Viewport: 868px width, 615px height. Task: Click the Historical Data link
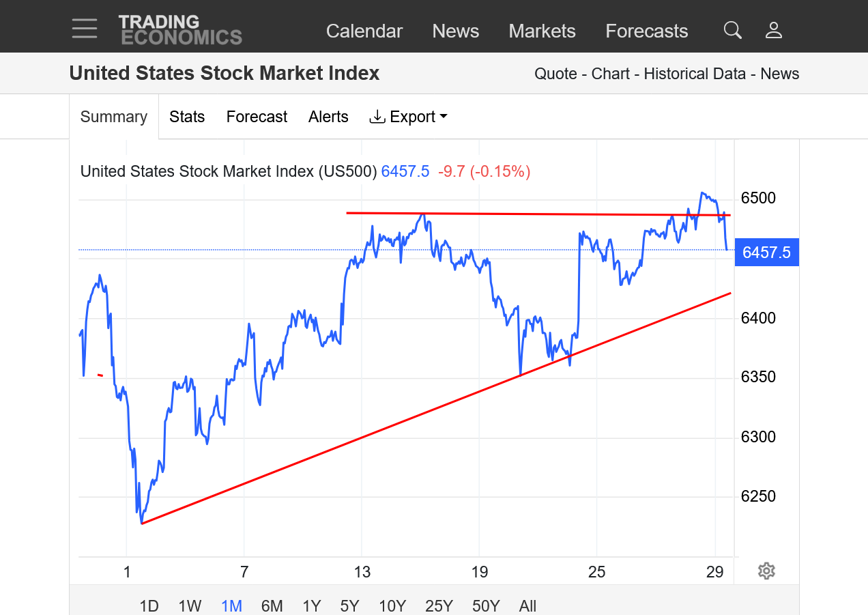click(695, 74)
